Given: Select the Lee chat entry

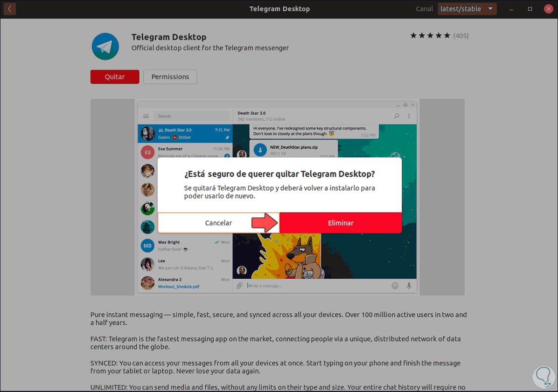Looking at the screenshot, I should (x=185, y=264).
